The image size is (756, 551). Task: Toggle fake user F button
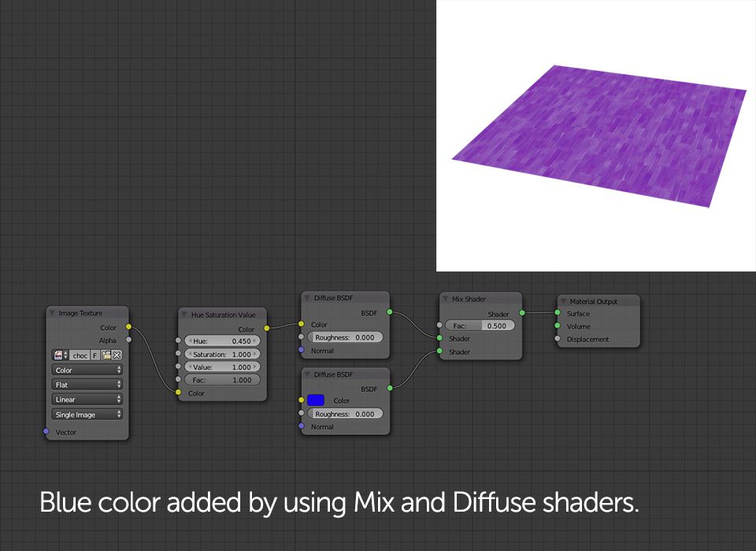pyautogui.click(x=95, y=355)
